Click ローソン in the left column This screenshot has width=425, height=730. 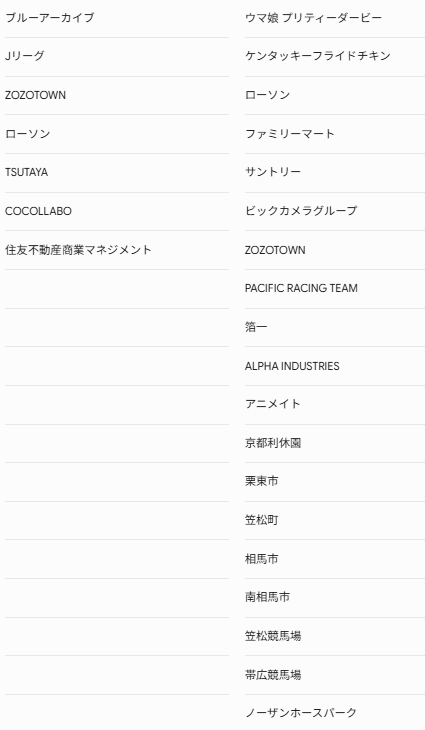coord(27,134)
